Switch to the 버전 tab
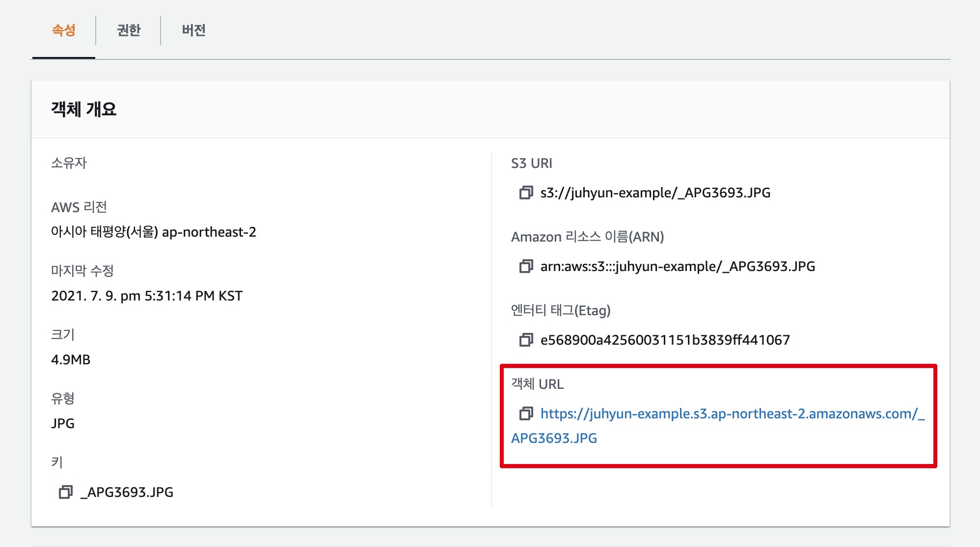Image resolution: width=980 pixels, height=547 pixels. (193, 30)
